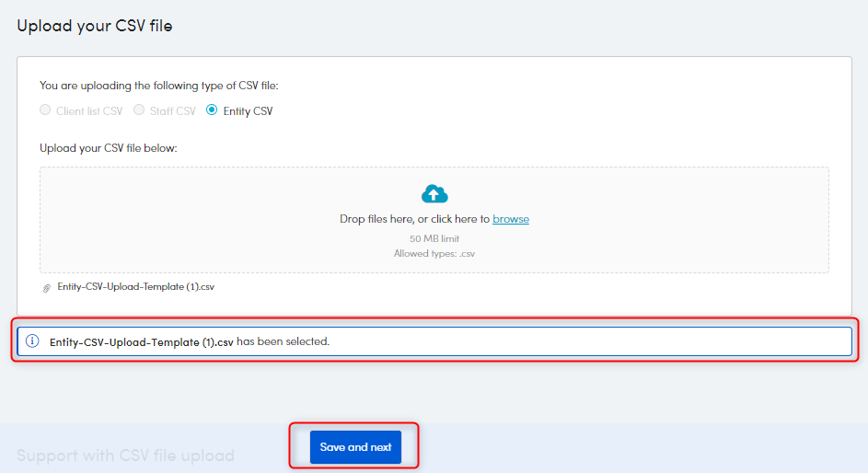
Task: Click the 'Upload your CSV file' heading
Action: pyautogui.click(x=95, y=26)
